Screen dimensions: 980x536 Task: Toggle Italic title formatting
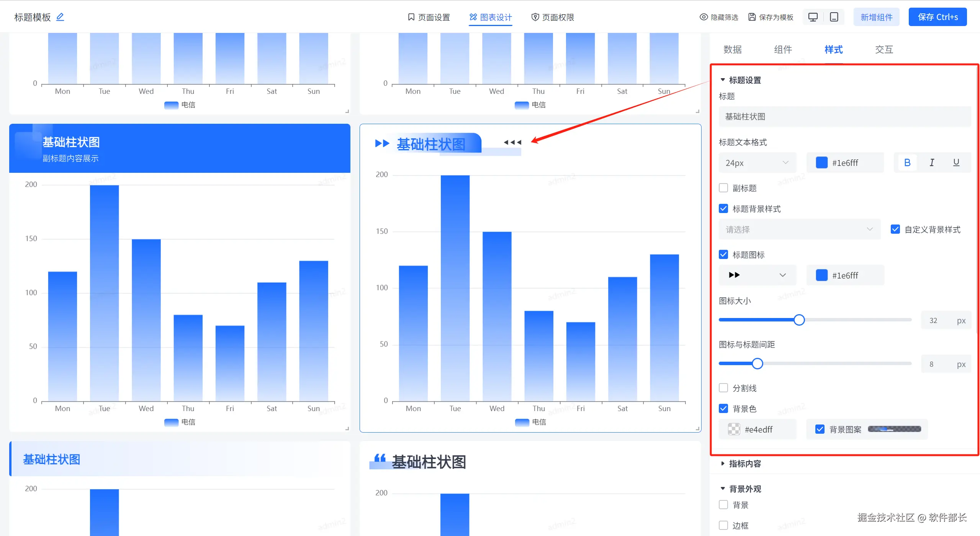(x=931, y=162)
